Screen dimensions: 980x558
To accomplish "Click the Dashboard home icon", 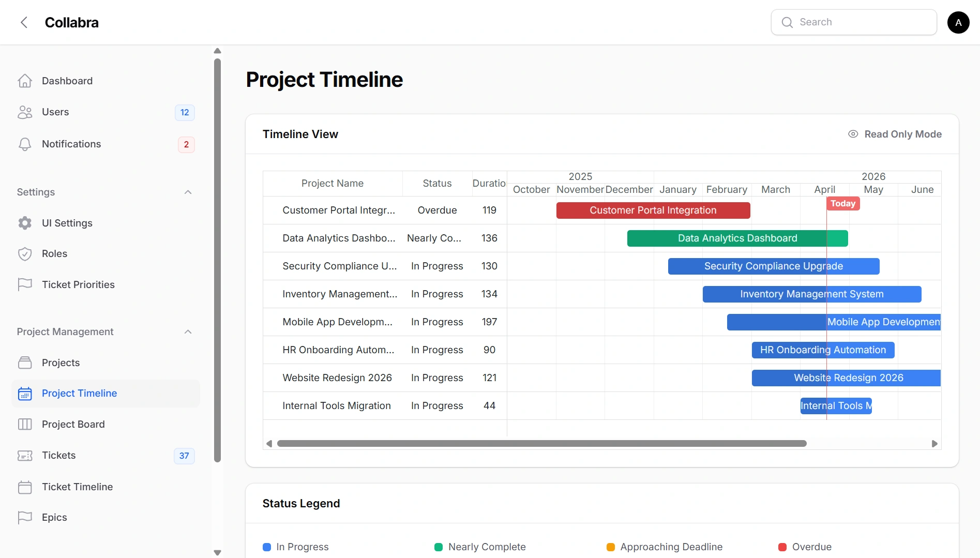I will 25,81.
